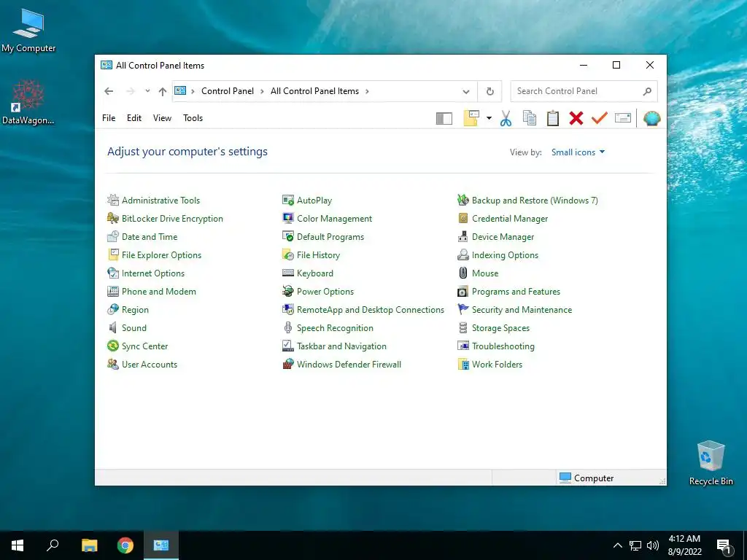Open Phone and Modem link

click(x=158, y=291)
